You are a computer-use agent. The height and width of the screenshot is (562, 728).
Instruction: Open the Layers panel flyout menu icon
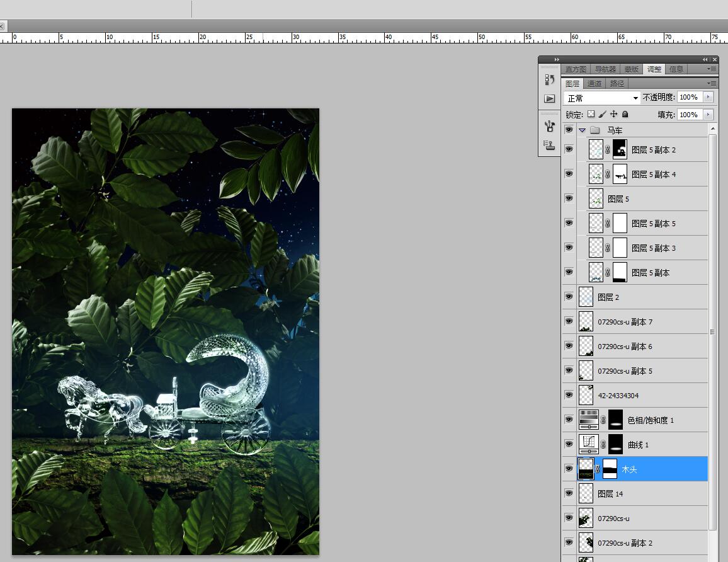click(x=712, y=83)
